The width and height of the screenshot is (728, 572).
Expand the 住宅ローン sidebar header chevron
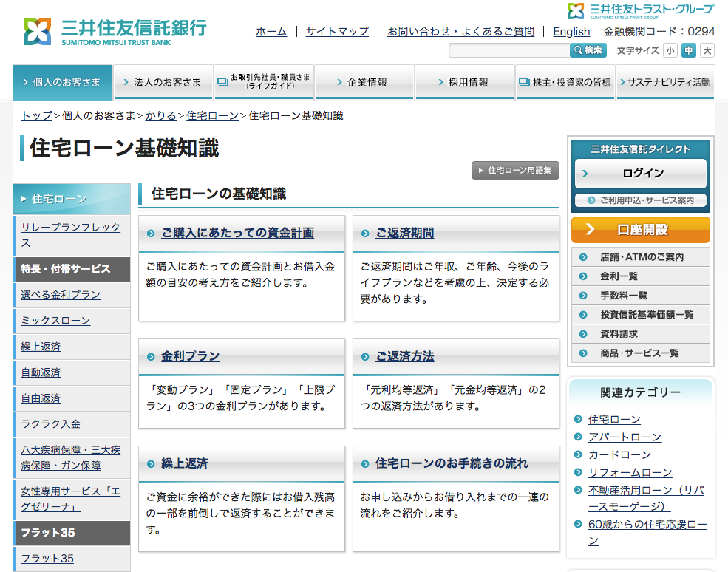tap(24, 198)
